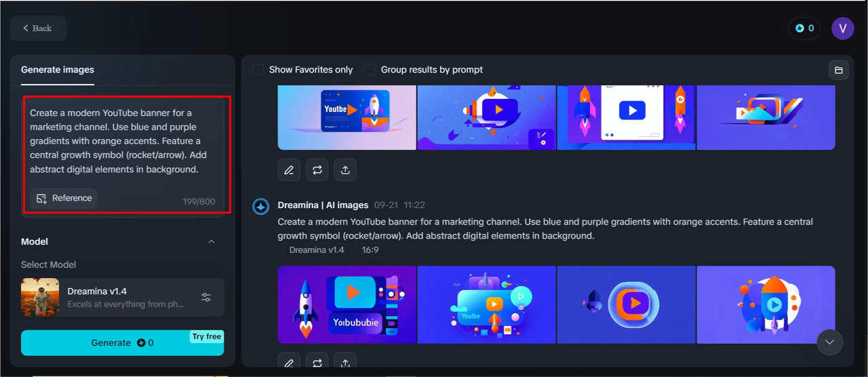868x377 pixels.
Task: Click the Dreamina avatar star icon
Action: click(x=261, y=206)
